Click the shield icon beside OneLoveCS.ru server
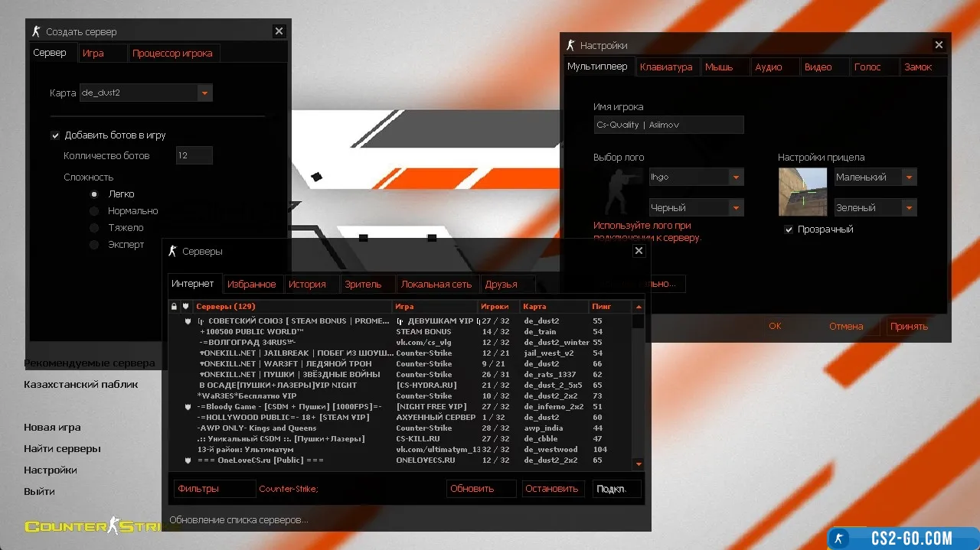 [188, 461]
